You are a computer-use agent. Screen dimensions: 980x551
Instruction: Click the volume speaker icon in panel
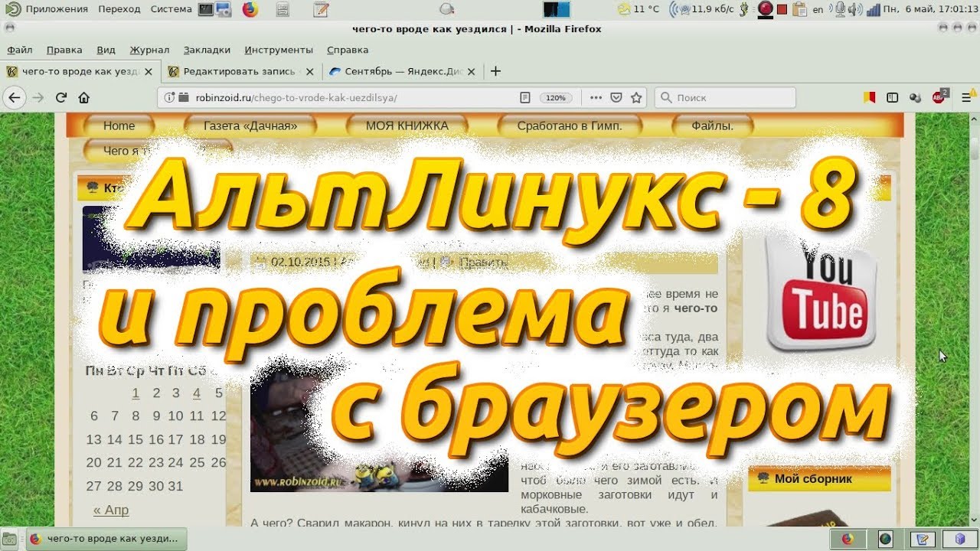pos(854,10)
